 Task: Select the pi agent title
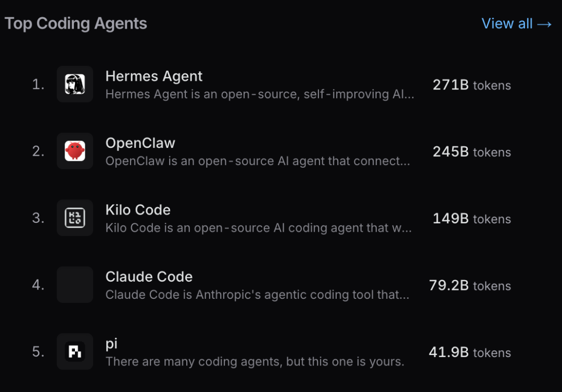click(x=111, y=344)
